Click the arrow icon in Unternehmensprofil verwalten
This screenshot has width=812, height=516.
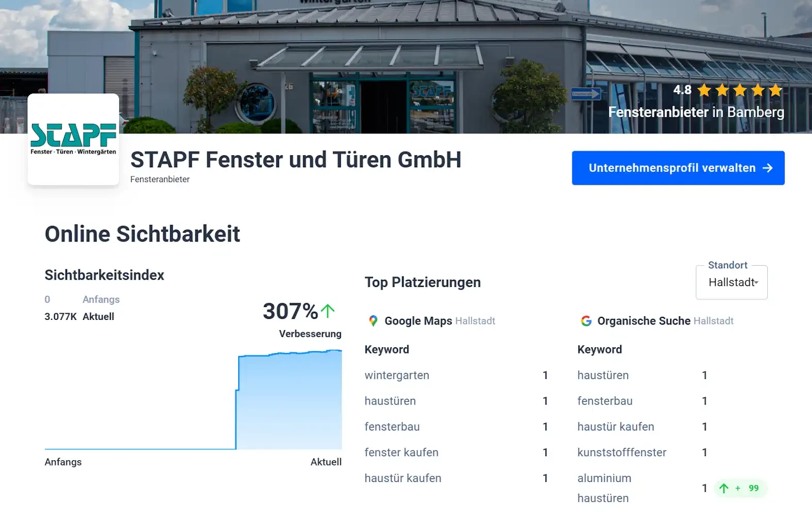(767, 168)
